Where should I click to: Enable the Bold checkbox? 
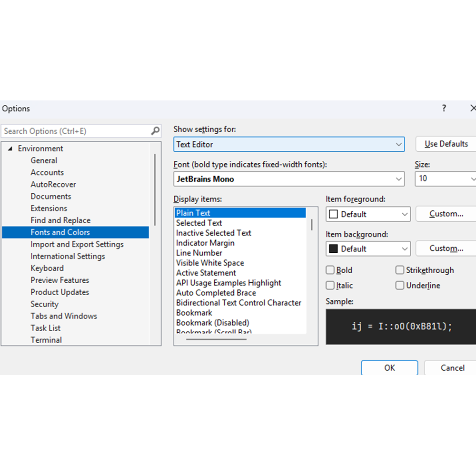(330, 270)
